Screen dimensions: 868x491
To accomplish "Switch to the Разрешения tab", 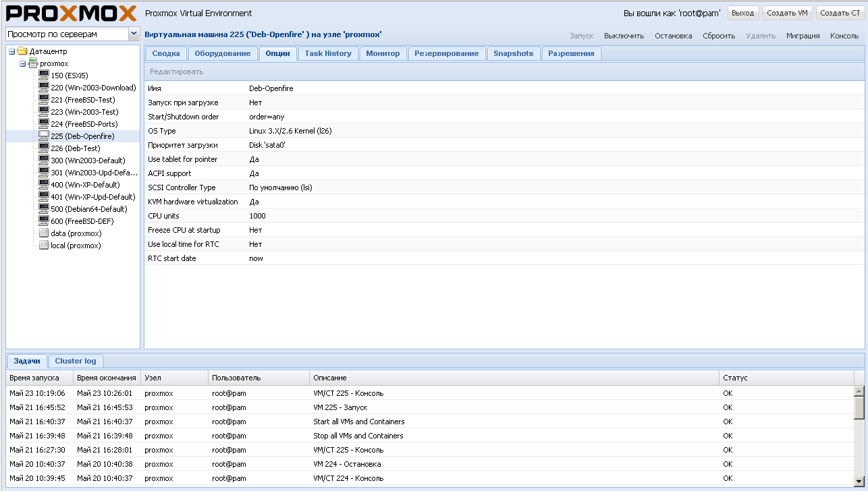I will coord(571,53).
